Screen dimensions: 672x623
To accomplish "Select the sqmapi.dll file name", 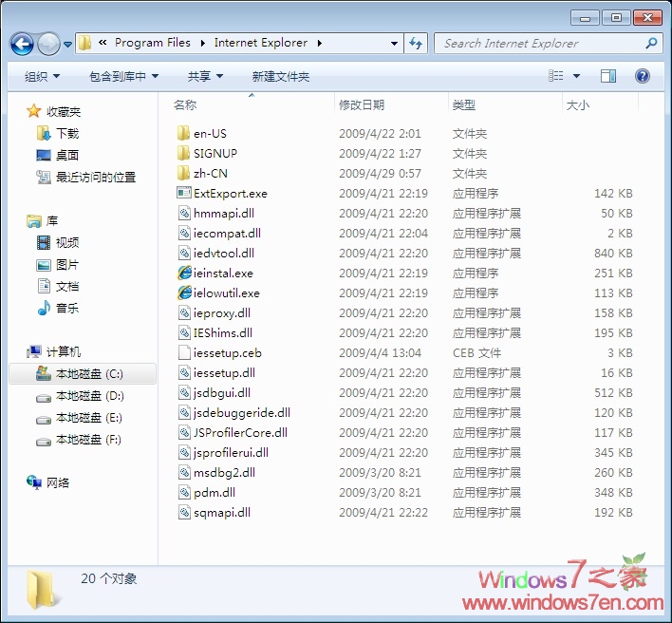I will tap(222, 513).
